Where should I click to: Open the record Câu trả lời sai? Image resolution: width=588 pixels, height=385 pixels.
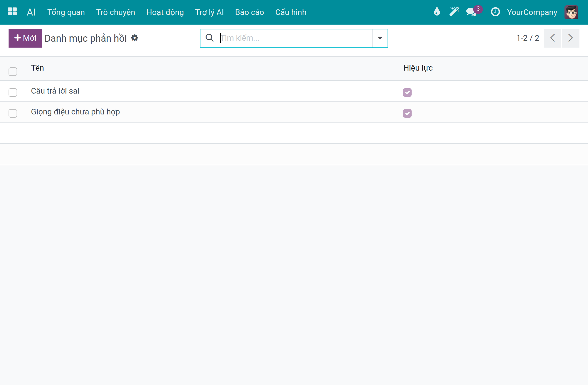coord(55,91)
